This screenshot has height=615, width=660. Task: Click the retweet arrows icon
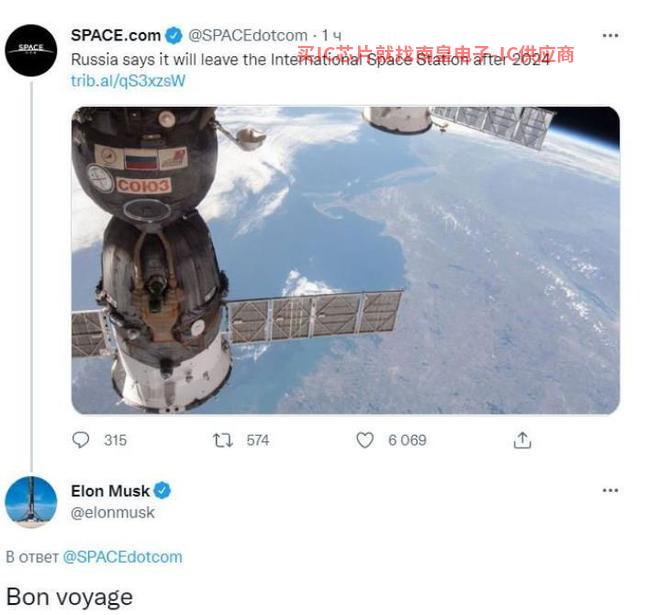click(222, 440)
